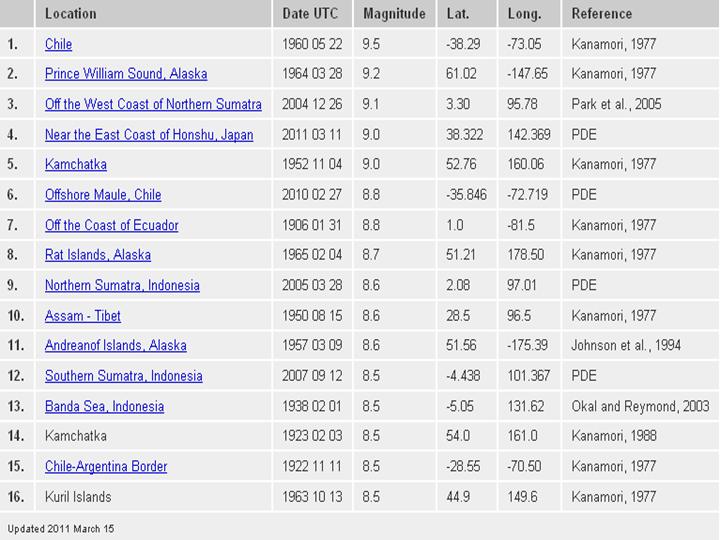Viewport: 720px width, 540px height.
Task: Follow Off the West Coast of Northern Sumatra link
Action: 153,104
